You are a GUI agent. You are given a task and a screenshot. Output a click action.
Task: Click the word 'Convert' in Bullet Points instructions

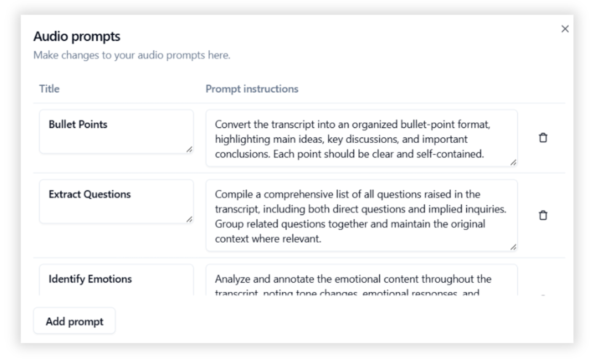pyautogui.click(x=230, y=124)
